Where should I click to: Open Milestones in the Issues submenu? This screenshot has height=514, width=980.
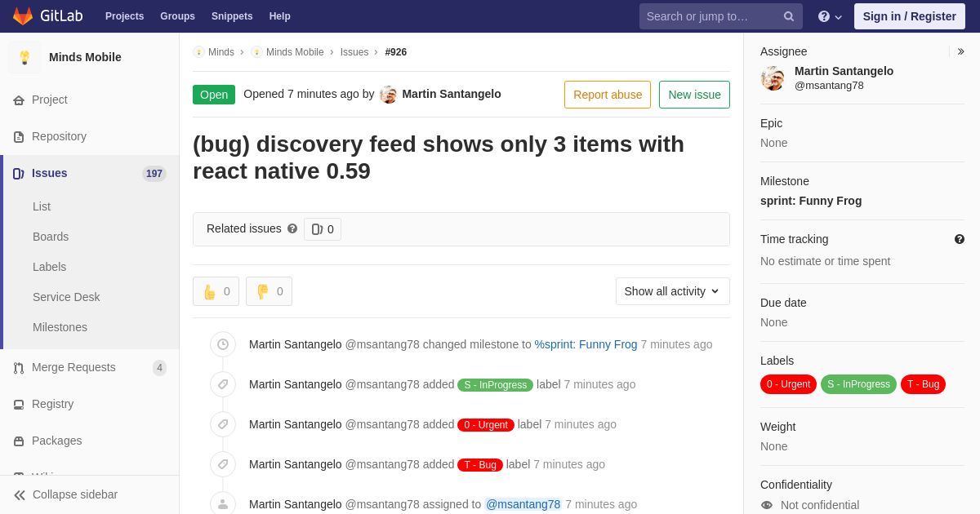click(x=60, y=327)
